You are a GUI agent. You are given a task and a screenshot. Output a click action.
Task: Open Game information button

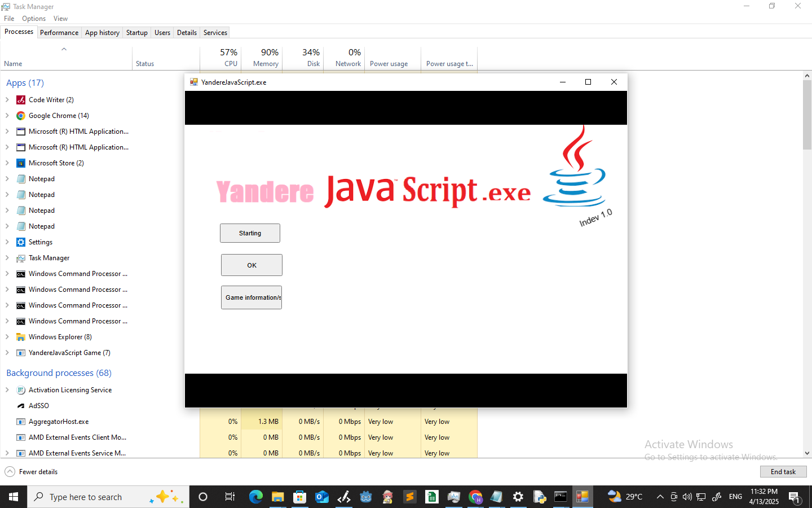(251, 297)
